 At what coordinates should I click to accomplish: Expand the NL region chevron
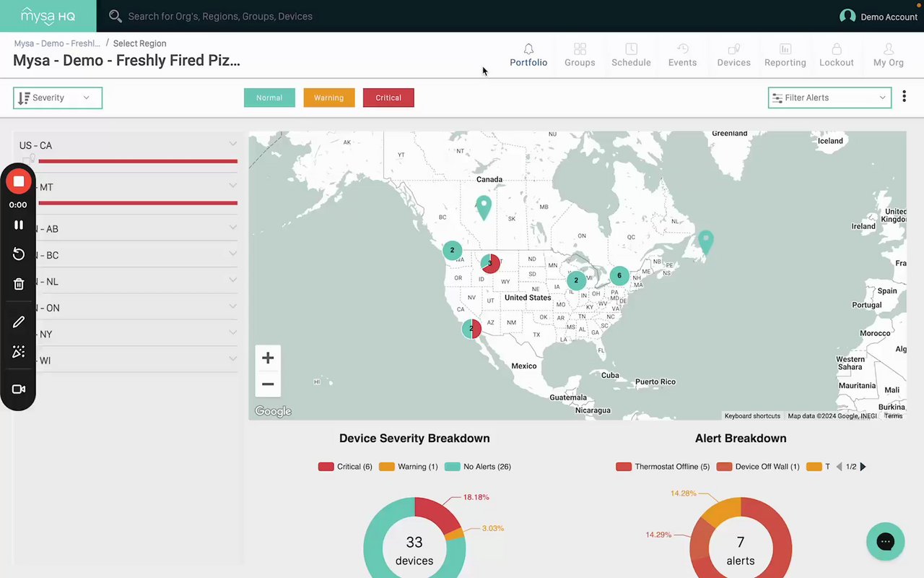click(x=232, y=280)
